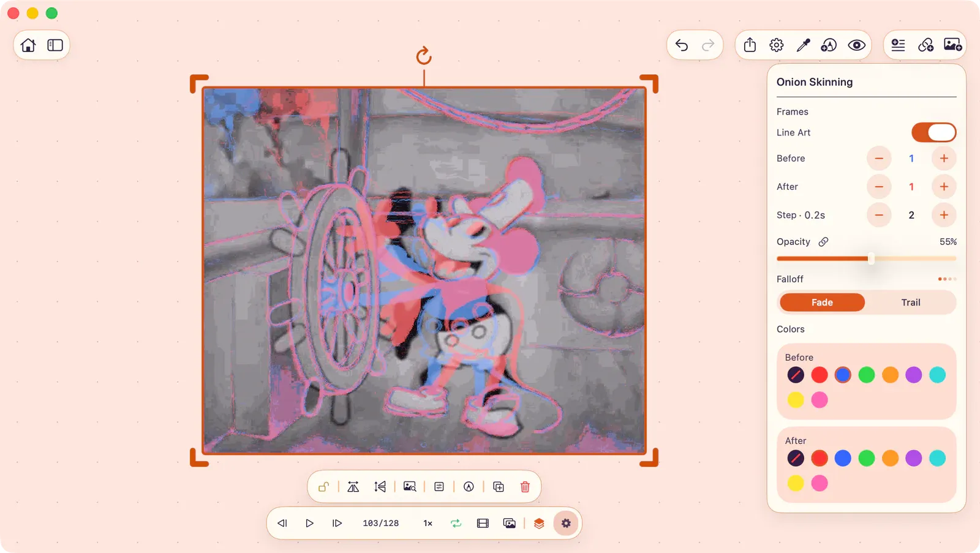Close onion skinning settings gear
980x553 pixels.
[566, 523]
